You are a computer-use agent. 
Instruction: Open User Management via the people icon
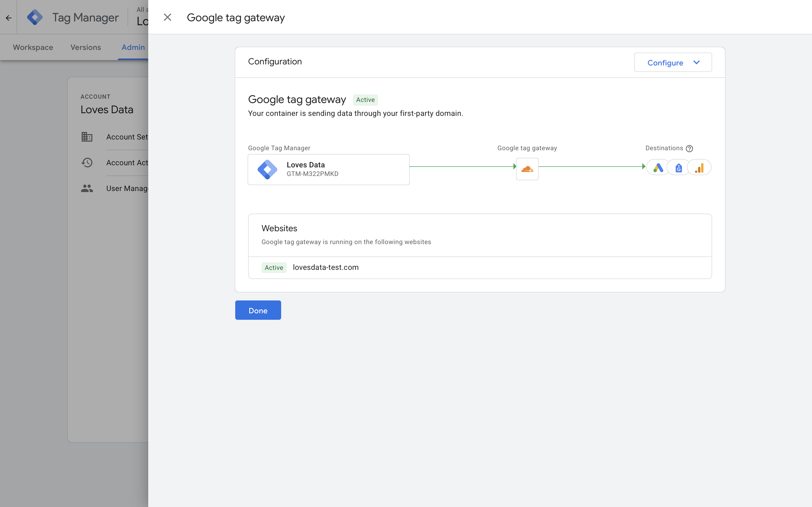pos(86,188)
